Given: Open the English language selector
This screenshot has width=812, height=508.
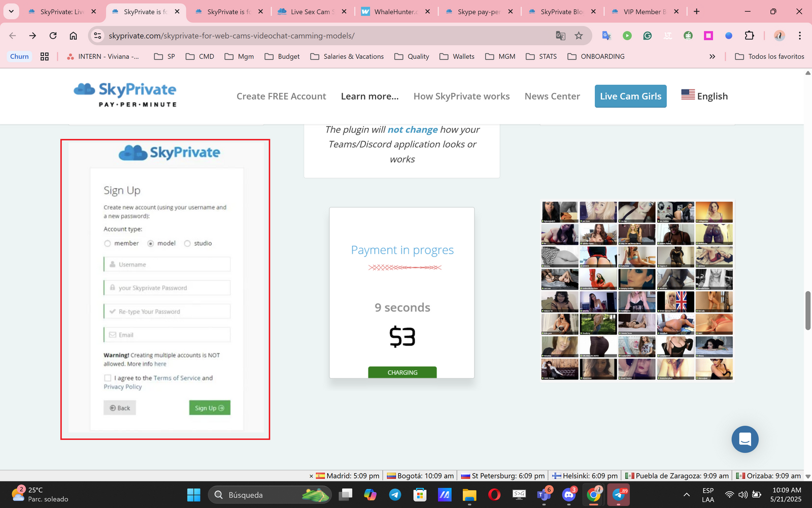Looking at the screenshot, I should (704, 96).
